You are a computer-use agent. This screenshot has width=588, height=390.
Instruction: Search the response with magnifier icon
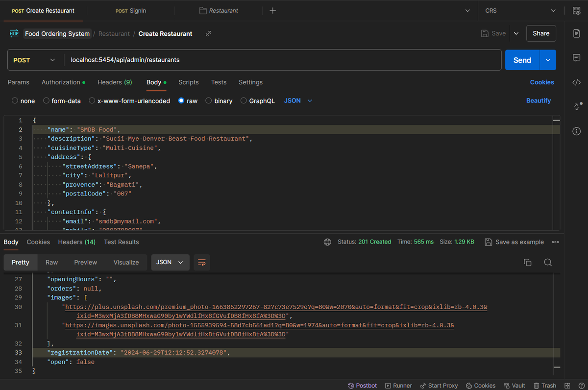[x=548, y=263]
